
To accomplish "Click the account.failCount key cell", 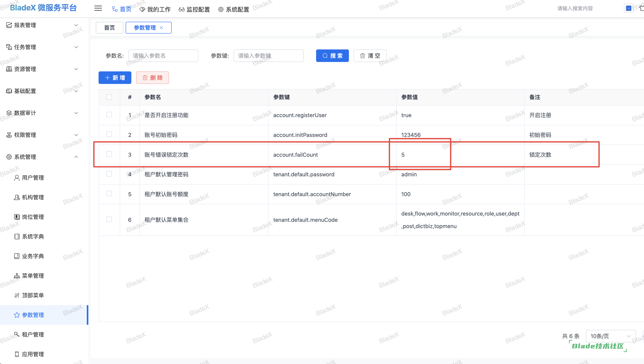I will [x=332, y=155].
